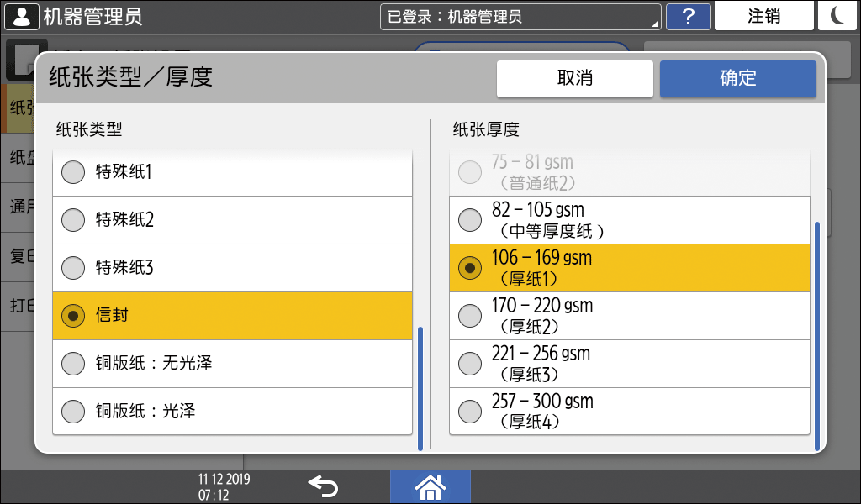Image resolution: width=861 pixels, height=504 pixels.
Task: Activate the moon energy saver icon
Action: (x=837, y=16)
